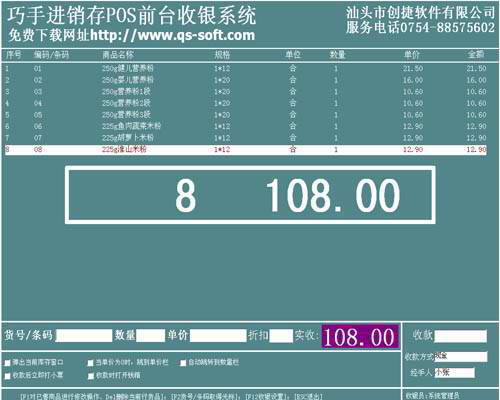Click the 规格 column header
Viewport: 500px width, 400px height.
pos(222,55)
